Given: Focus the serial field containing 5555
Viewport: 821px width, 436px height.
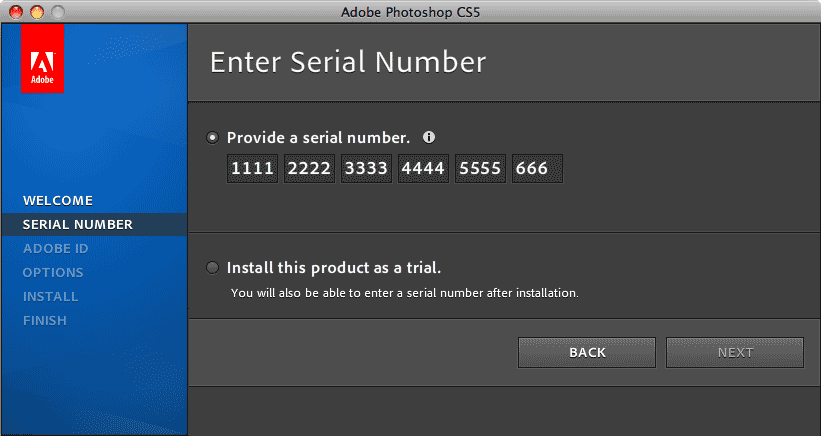Looking at the screenshot, I should coord(481,169).
